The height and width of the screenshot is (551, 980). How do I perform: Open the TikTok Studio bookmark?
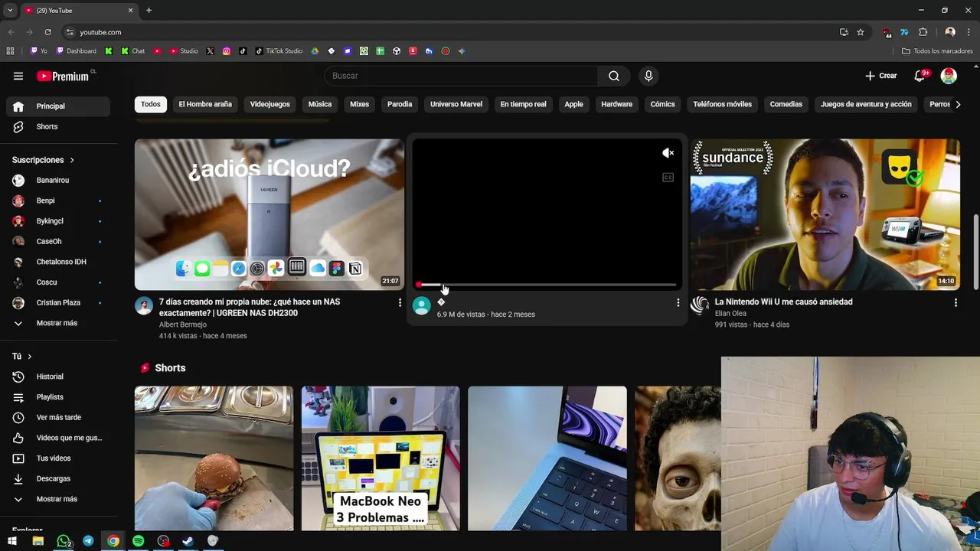pyautogui.click(x=279, y=51)
